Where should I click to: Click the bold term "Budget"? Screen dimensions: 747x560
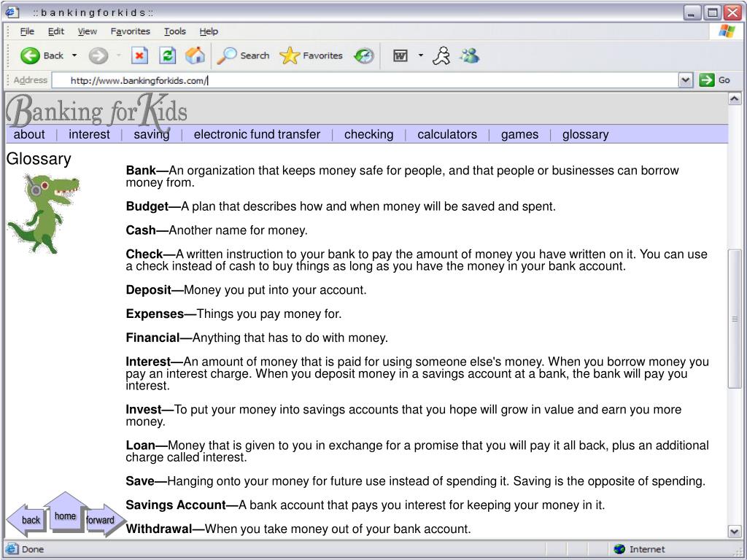pyautogui.click(x=147, y=206)
